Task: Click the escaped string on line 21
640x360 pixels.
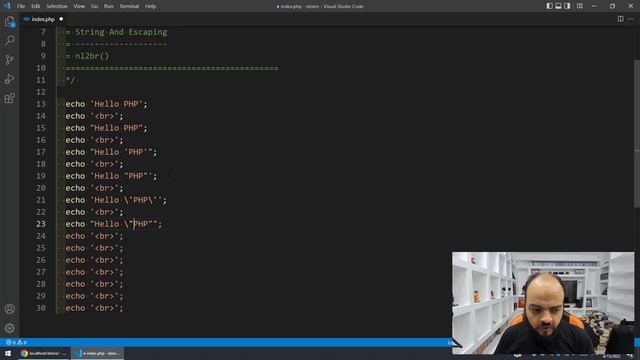Action: pyautogui.click(x=126, y=200)
